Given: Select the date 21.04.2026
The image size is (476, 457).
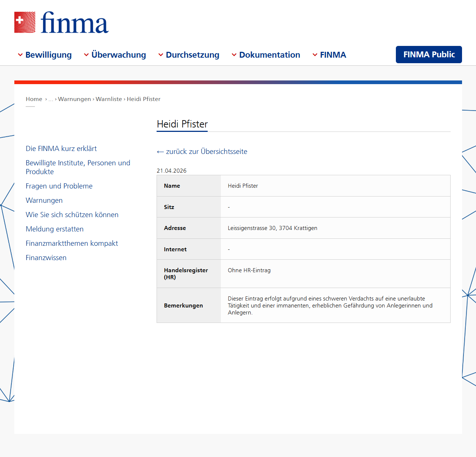Looking at the screenshot, I should click(x=172, y=171).
